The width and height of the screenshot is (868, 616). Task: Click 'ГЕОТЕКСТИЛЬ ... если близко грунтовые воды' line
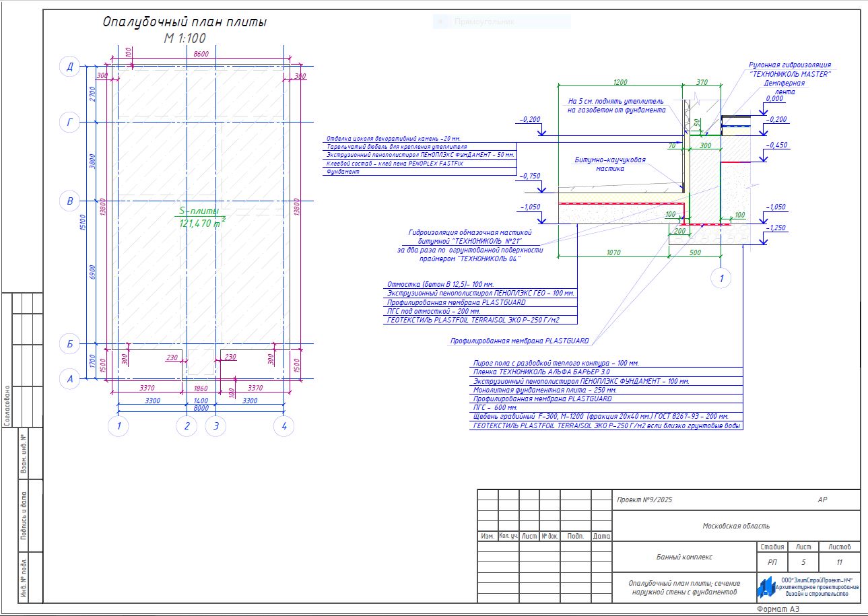(607, 425)
